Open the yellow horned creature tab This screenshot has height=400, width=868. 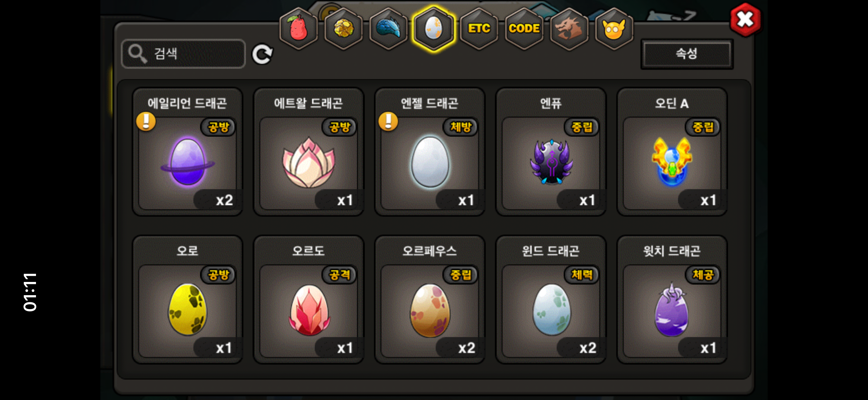tap(614, 28)
